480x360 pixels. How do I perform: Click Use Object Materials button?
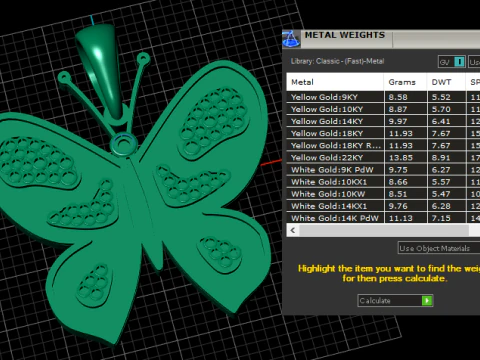(439, 248)
